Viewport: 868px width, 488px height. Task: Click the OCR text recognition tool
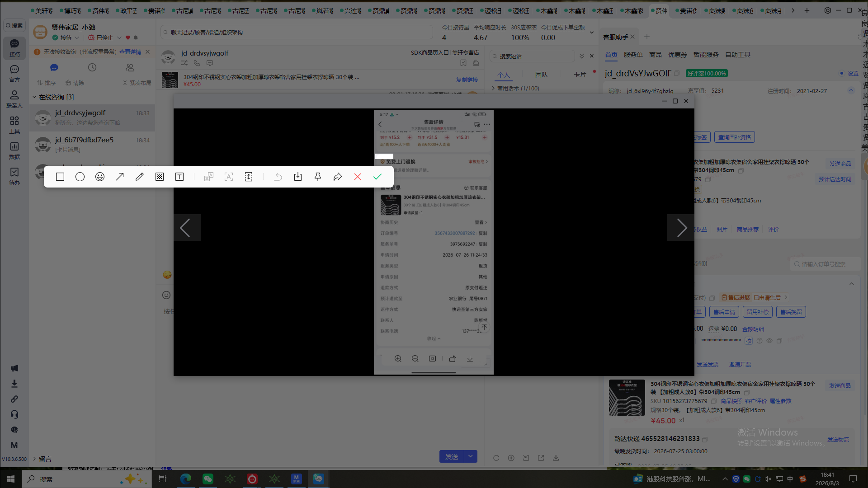click(x=229, y=177)
